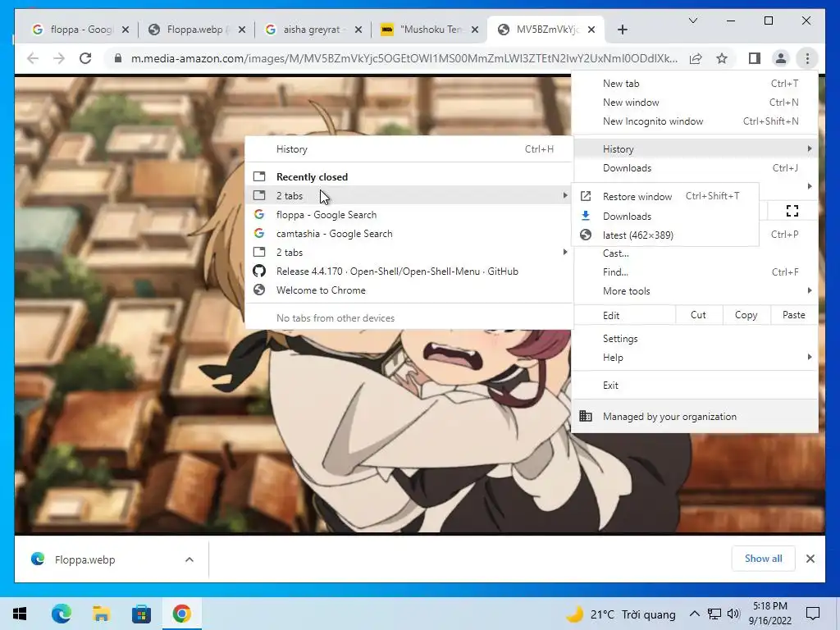
Task: Click the Cut button
Action: [699, 315]
